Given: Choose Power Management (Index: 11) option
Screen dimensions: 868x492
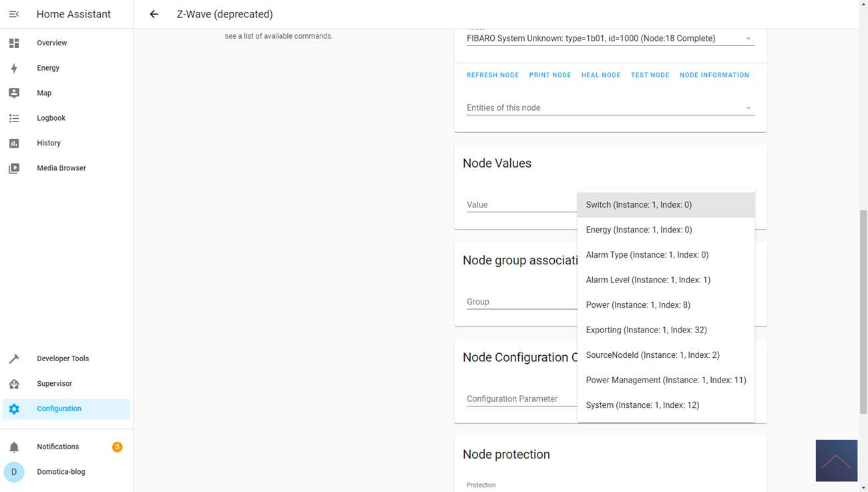Looking at the screenshot, I should tap(665, 380).
